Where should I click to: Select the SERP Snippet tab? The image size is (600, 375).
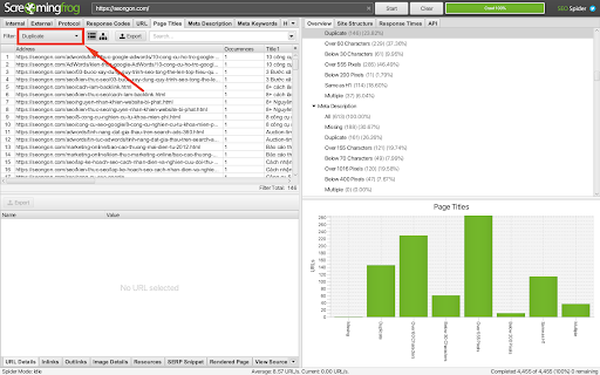(186, 362)
